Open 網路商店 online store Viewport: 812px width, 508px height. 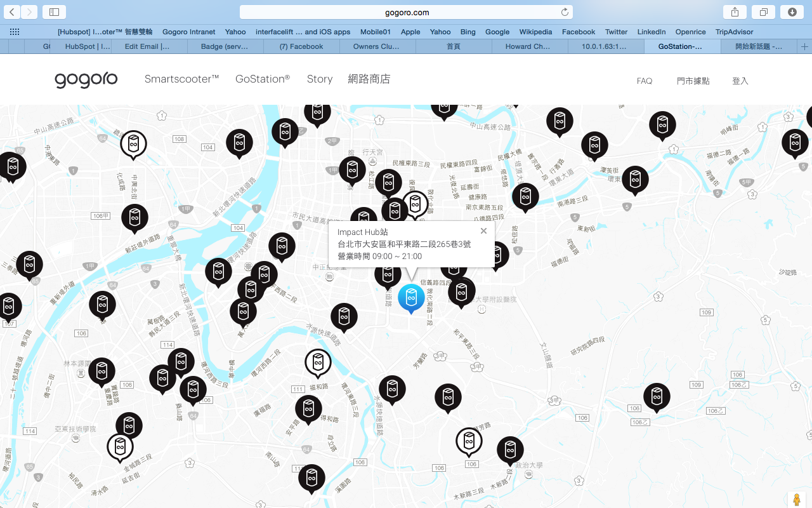coord(369,79)
